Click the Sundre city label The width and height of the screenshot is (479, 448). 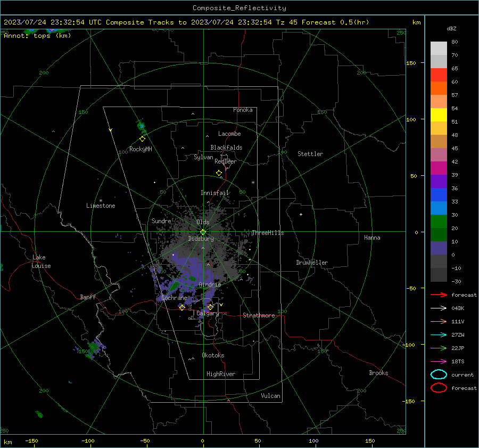[x=161, y=221]
